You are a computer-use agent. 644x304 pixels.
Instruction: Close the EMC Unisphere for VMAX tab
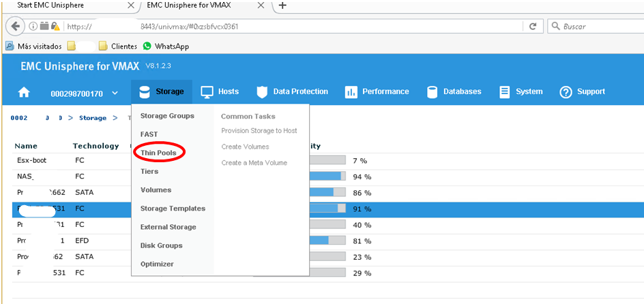point(261,5)
